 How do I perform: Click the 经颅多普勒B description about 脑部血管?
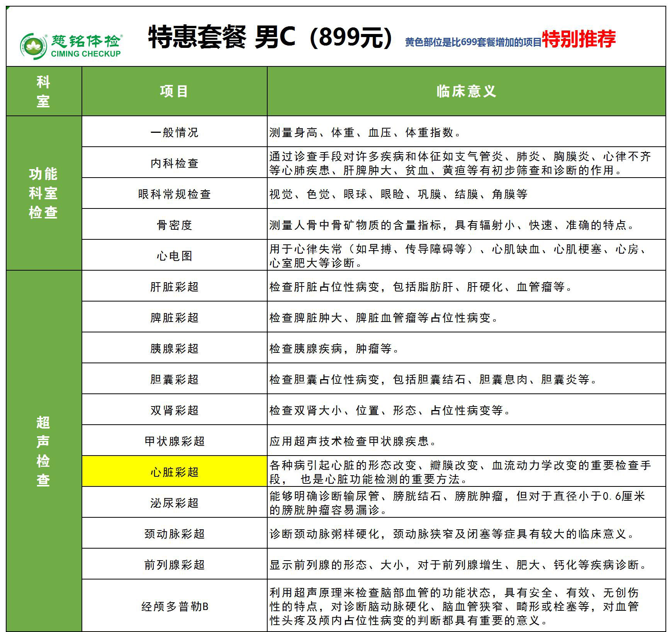tap(454, 606)
